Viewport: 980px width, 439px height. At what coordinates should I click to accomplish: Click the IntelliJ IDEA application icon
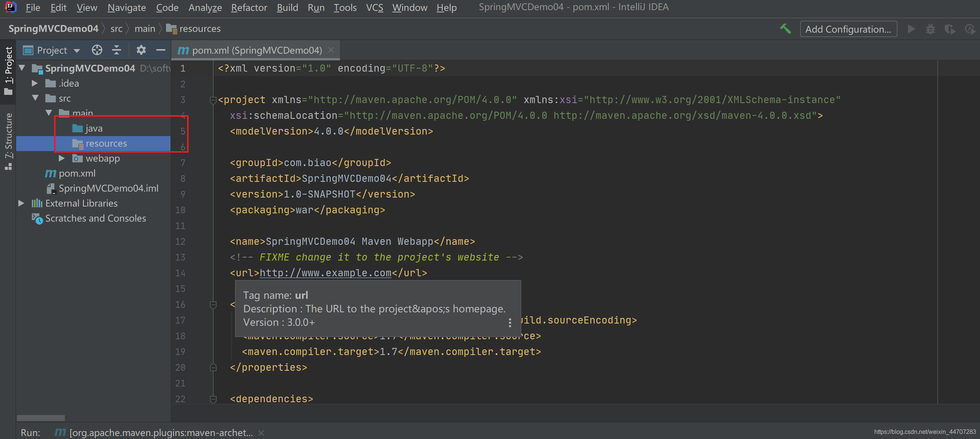tap(10, 7)
